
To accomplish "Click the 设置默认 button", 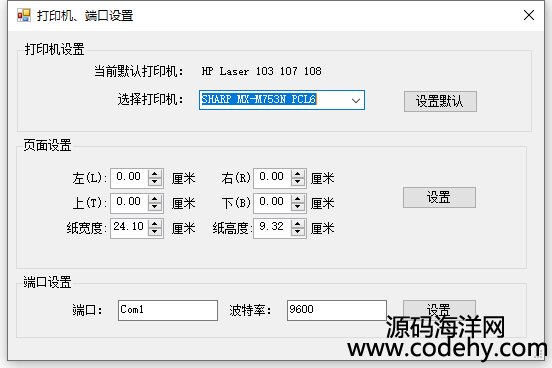I will 440,101.
